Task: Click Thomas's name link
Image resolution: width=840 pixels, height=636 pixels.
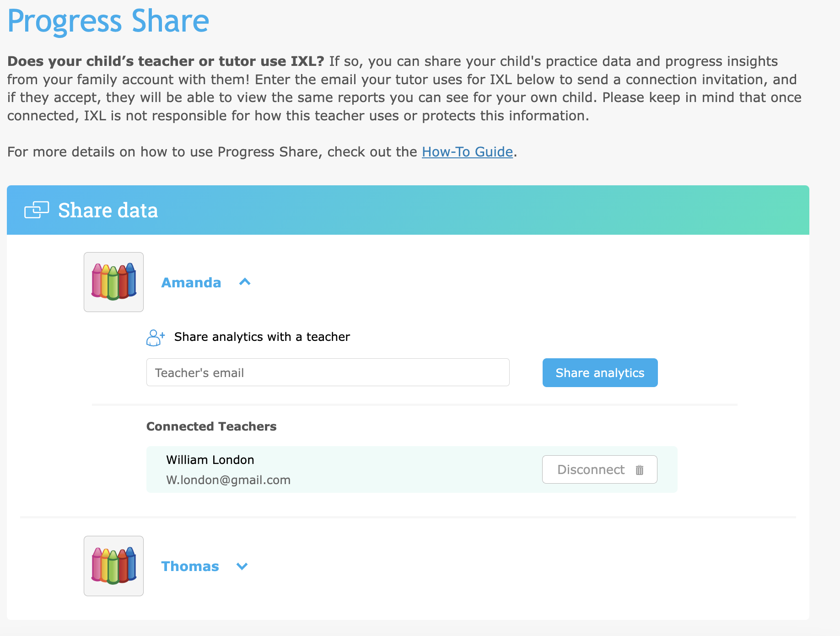Action: 190,566
